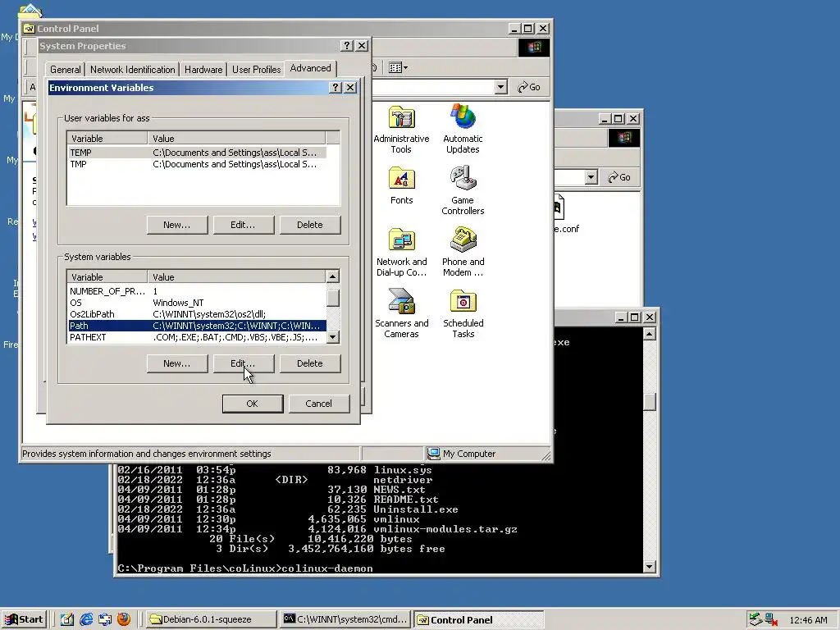840x630 pixels.
Task: Select the NUMBER_OF_PR... system variable row
Action: (197, 291)
